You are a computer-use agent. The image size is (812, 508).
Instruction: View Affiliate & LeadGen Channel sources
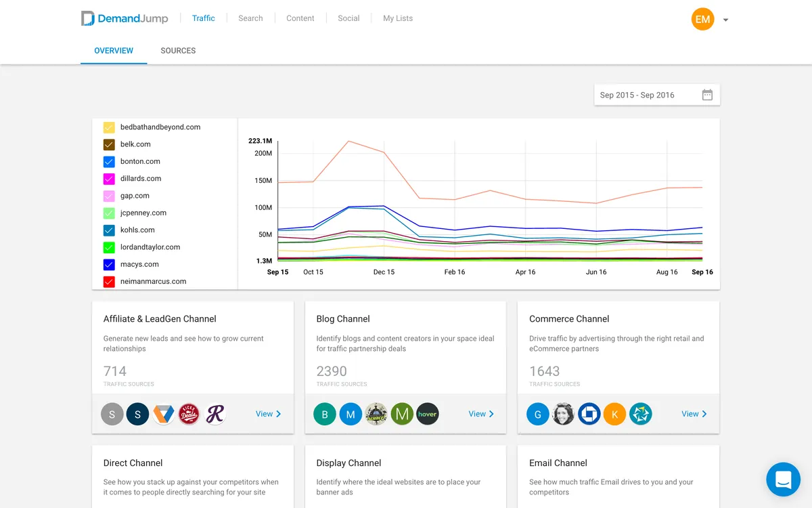pos(269,414)
